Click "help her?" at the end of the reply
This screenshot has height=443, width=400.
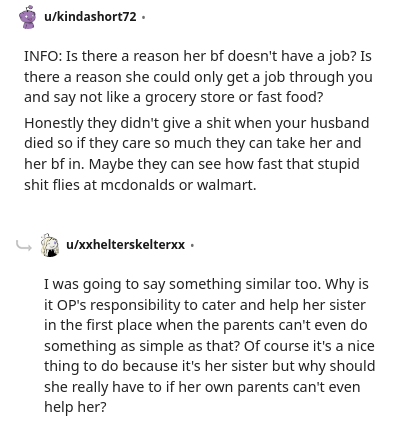(x=75, y=407)
